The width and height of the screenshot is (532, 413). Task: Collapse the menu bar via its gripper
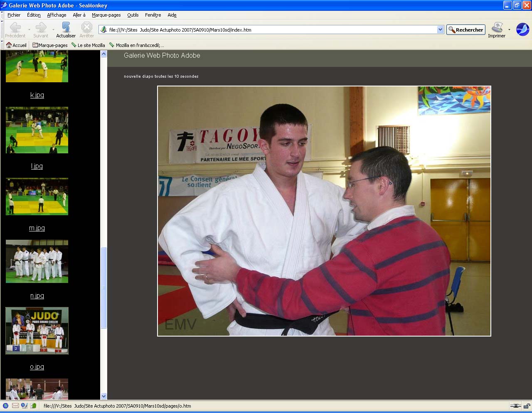[x=2, y=15]
